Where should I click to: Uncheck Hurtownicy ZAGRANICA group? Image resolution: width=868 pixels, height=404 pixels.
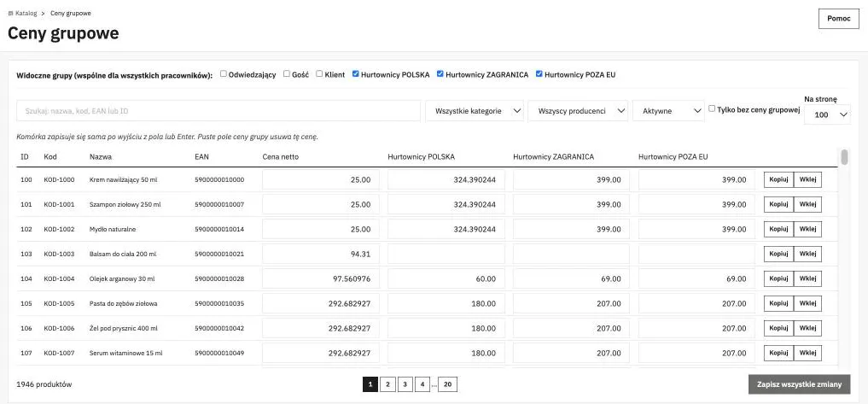click(440, 73)
